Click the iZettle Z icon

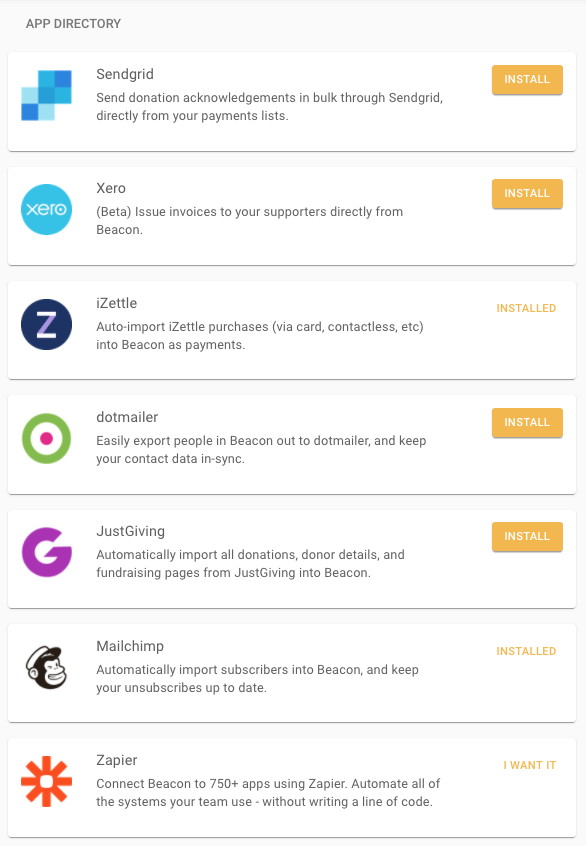tap(47, 324)
